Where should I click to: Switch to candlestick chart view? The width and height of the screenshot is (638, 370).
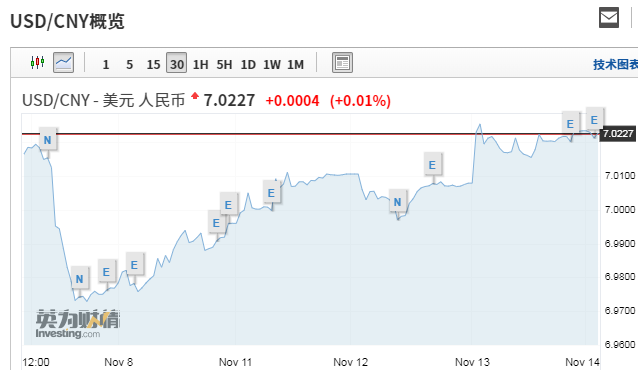(x=37, y=63)
